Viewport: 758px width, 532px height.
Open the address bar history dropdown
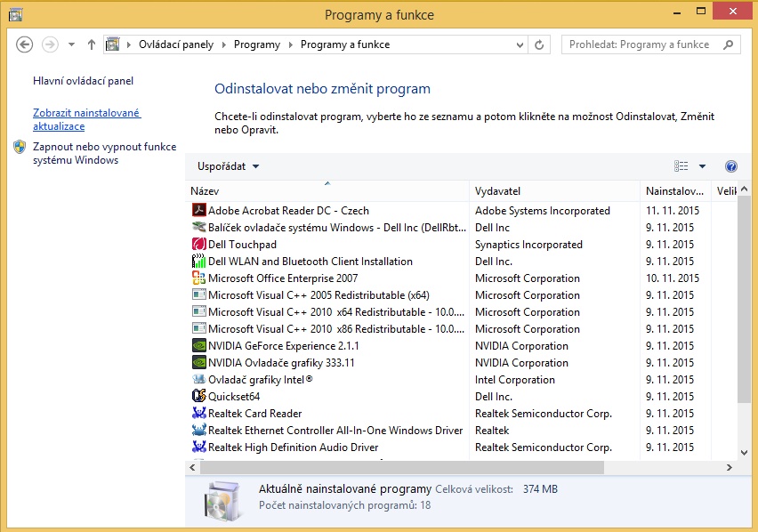(x=519, y=44)
